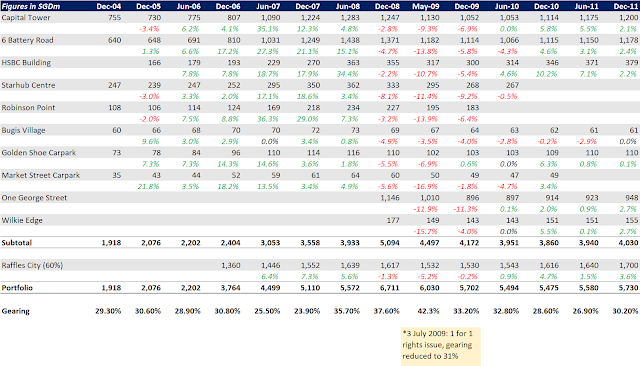
Task: Click Raffles City Dec-07 change 7.3%
Action: coord(309,276)
